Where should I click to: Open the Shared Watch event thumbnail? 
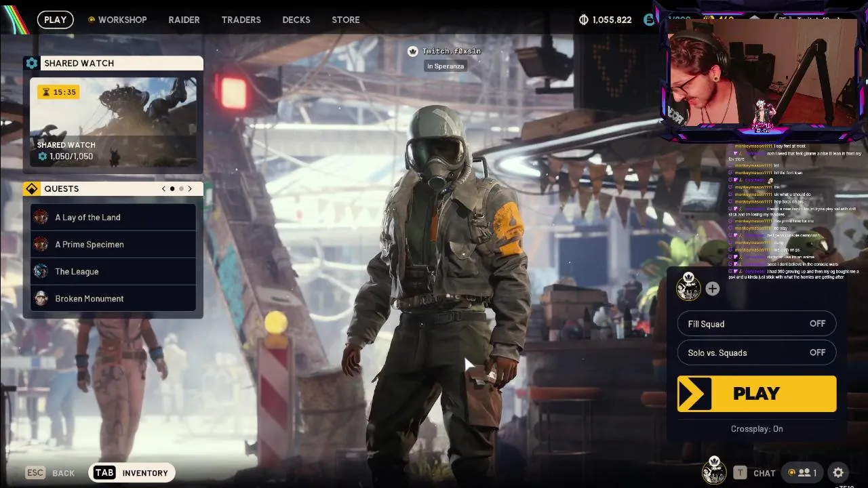(x=113, y=122)
